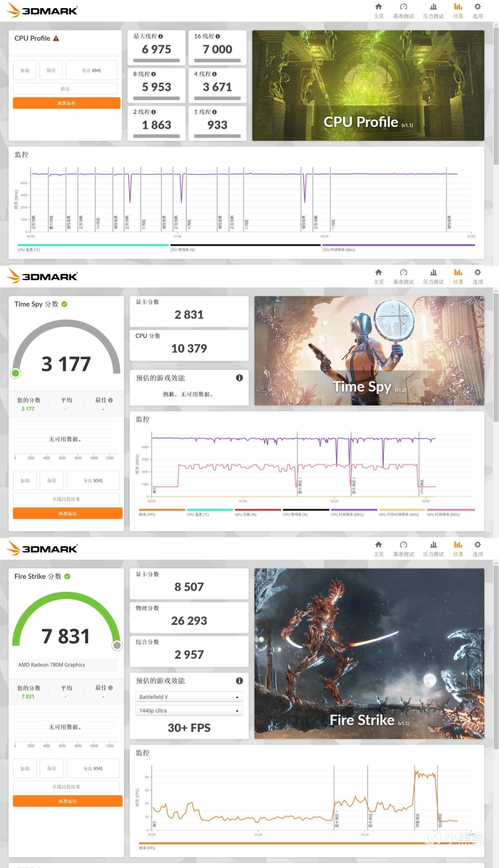The height and width of the screenshot is (868, 499).
Task: Toggle GPU 时钟频率 legend in Time Spy chart
Action: 450,512
